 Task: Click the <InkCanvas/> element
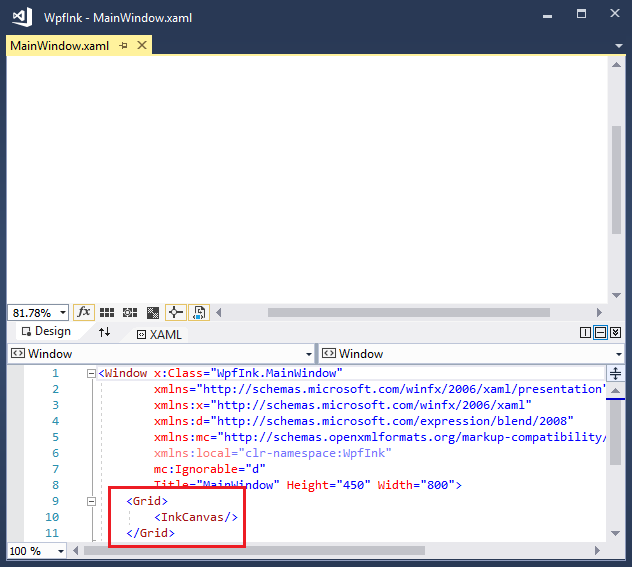(196, 517)
